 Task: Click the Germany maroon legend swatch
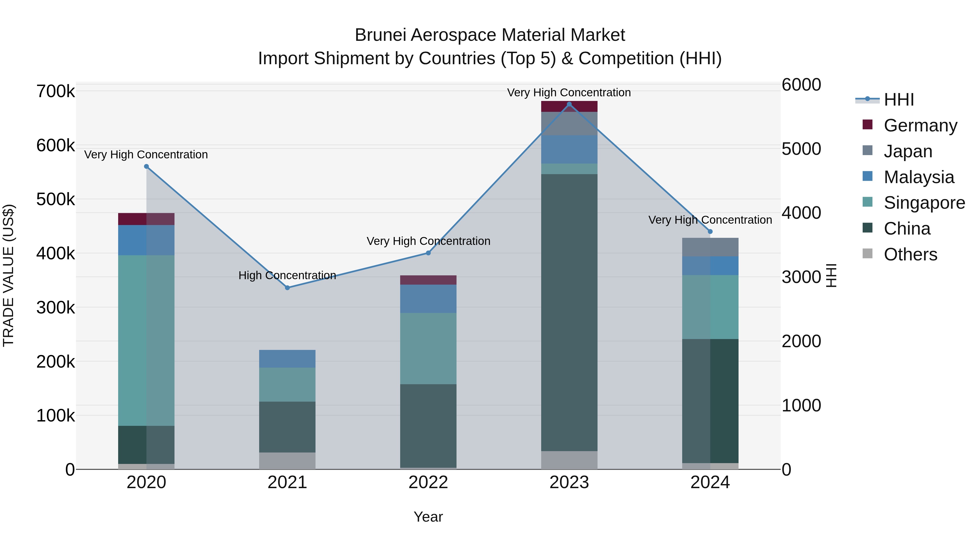coord(867,124)
